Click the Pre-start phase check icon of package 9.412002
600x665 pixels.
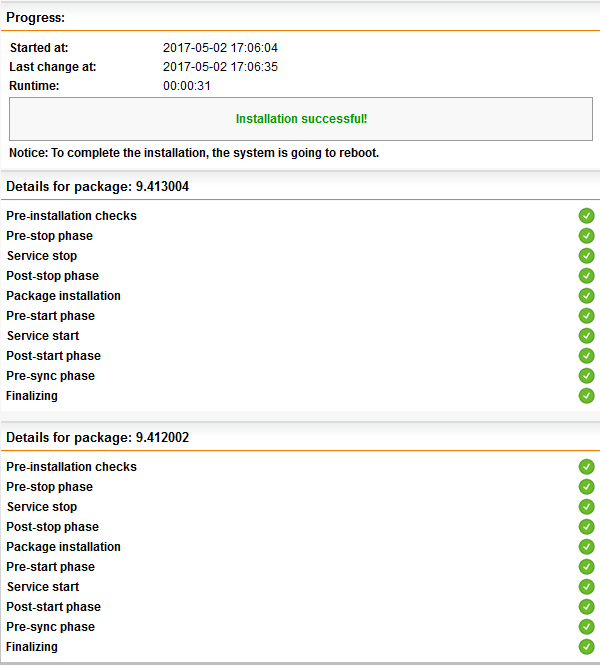click(586, 567)
